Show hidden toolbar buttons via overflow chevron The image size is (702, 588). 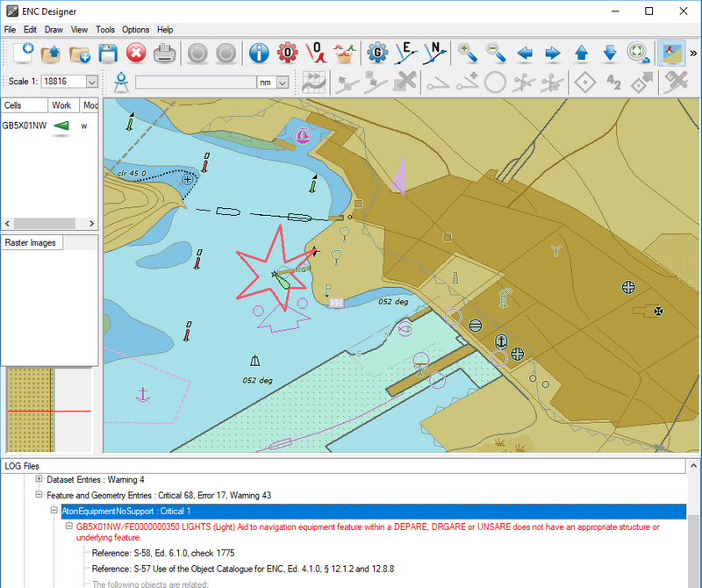click(x=693, y=54)
